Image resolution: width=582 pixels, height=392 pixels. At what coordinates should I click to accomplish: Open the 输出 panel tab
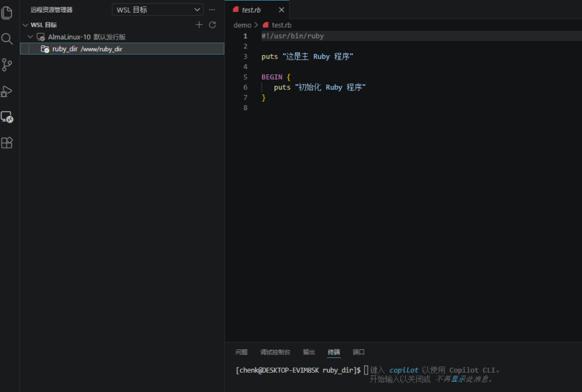pyautogui.click(x=309, y=352)
